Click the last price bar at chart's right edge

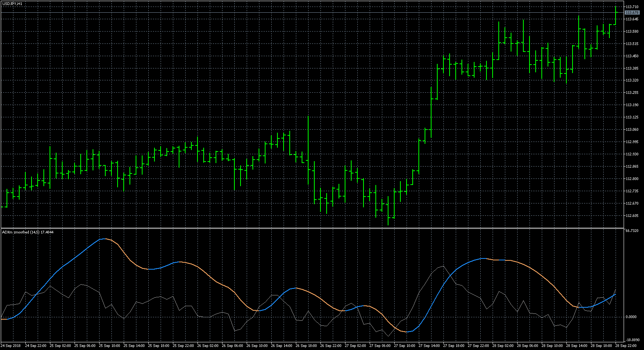tap(616, 15)
